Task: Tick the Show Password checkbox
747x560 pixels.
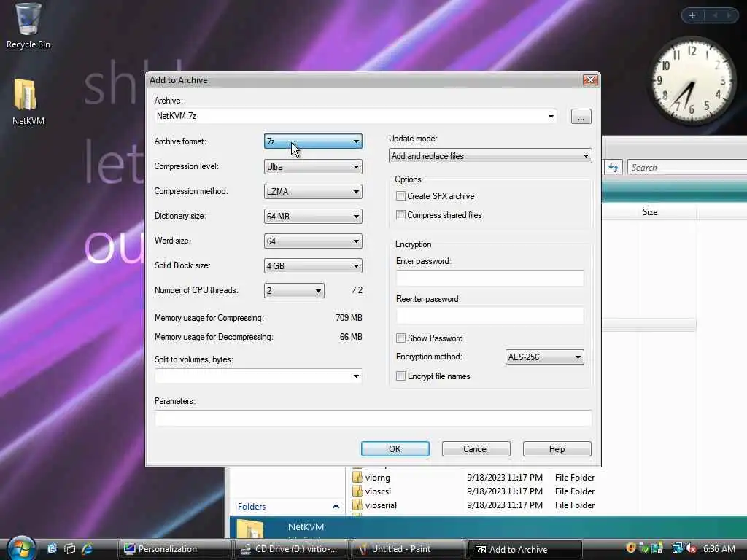Action: (x=400, y=338)
